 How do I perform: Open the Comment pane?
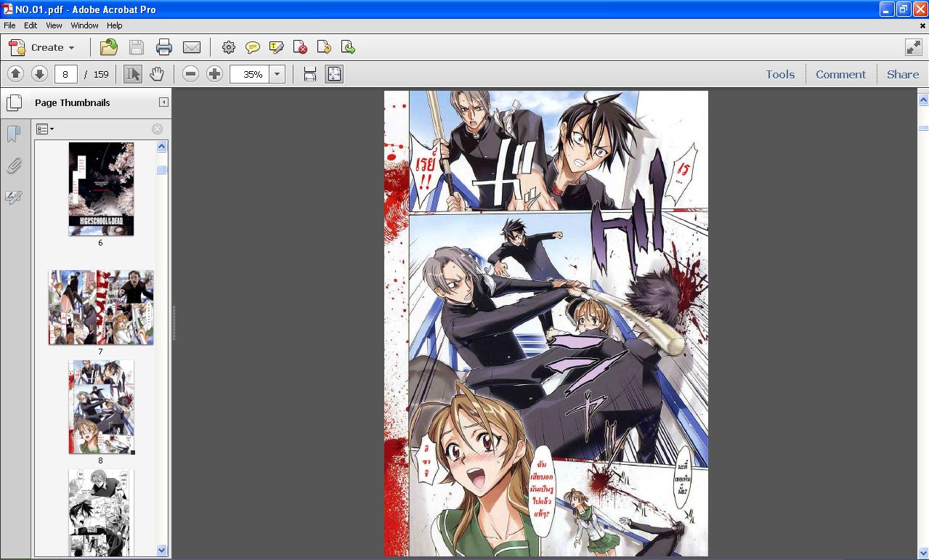pos(840,74)
